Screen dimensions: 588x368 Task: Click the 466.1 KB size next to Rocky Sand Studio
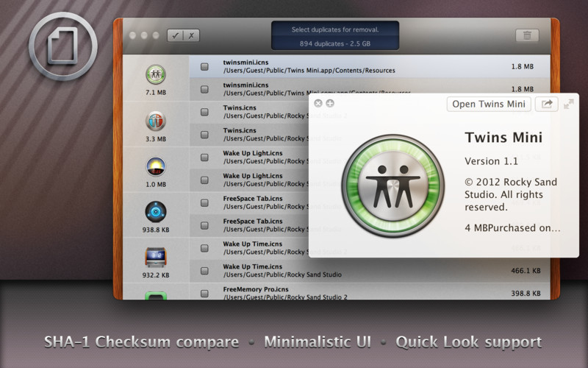pos(526,271)
